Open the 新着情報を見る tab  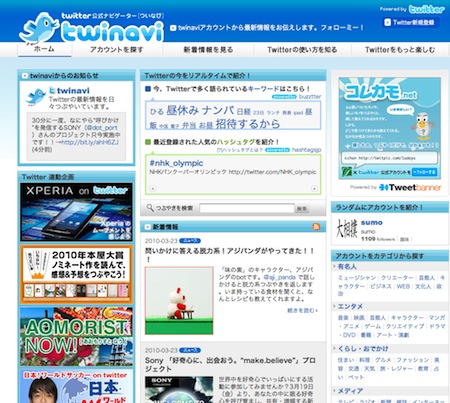(208, 50)
